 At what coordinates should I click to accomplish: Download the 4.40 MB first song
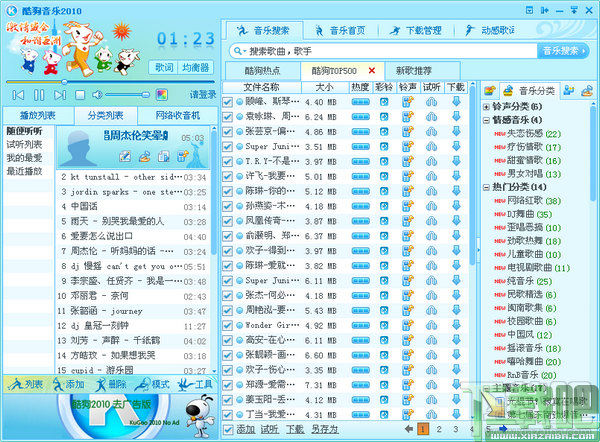click(x=456, y=102)
